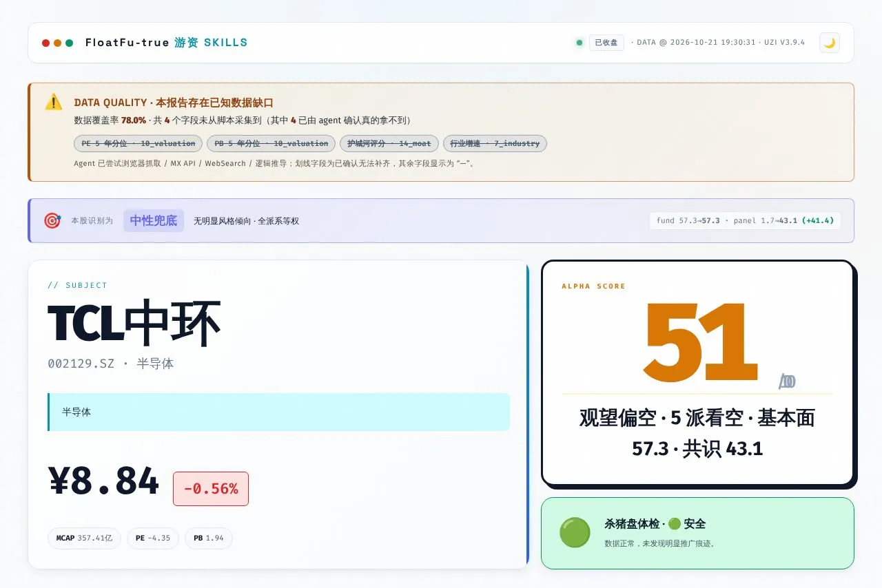This screenshot has height=588, width=882.
Task: Click the FloatFu-true 游资 SKILLS title
Action: click(x=166, y=43)
